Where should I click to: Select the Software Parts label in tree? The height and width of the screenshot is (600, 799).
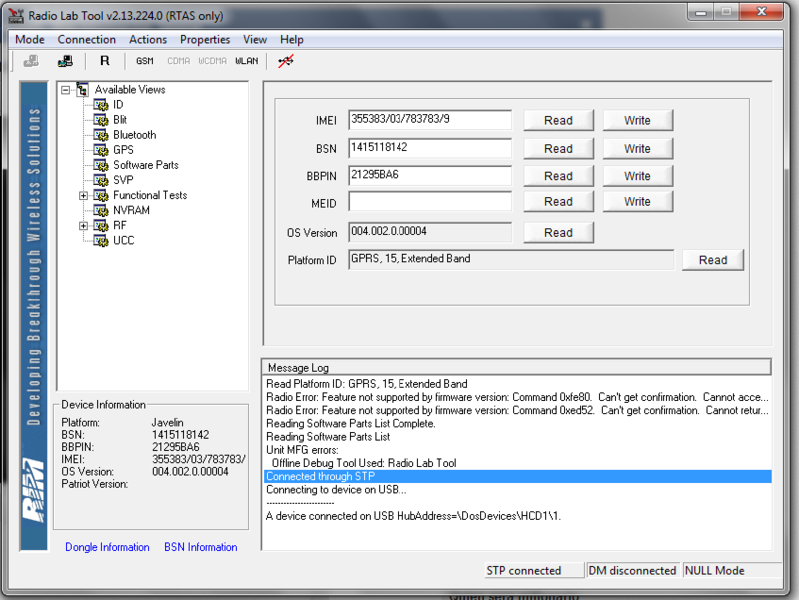tap(146, 165)
